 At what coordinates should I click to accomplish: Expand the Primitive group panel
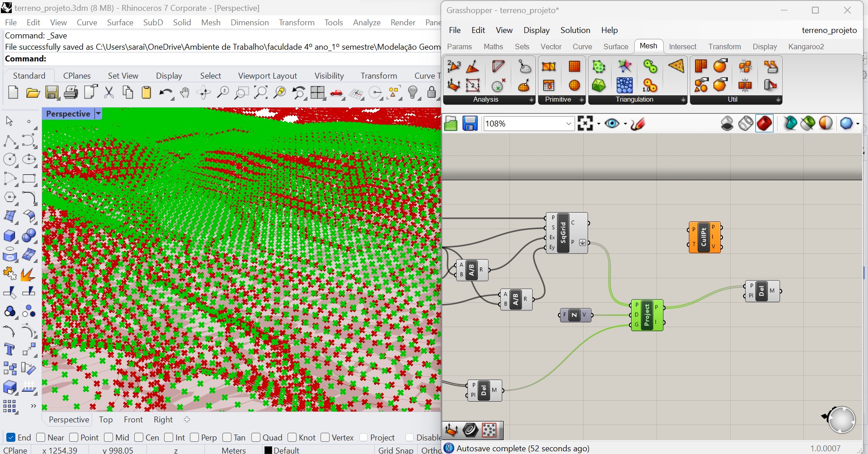tap(581, 100)
